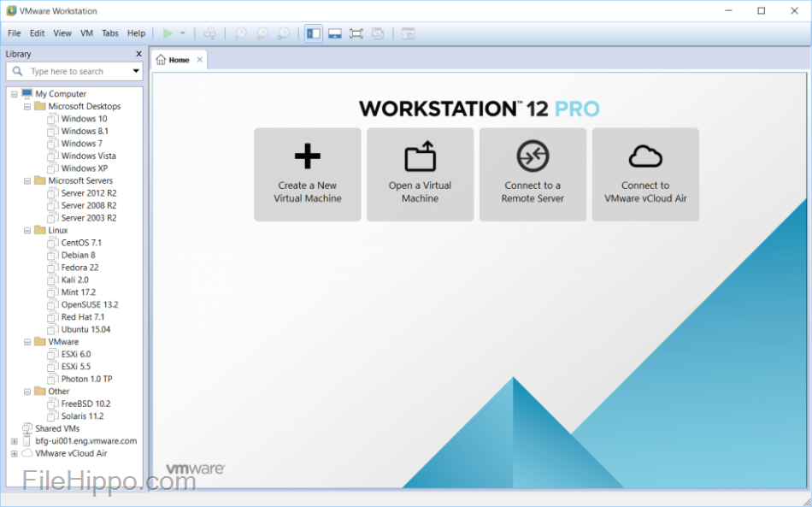Select Mint 17.2 VM in library
812x507 pixels.
click(78, 292)
